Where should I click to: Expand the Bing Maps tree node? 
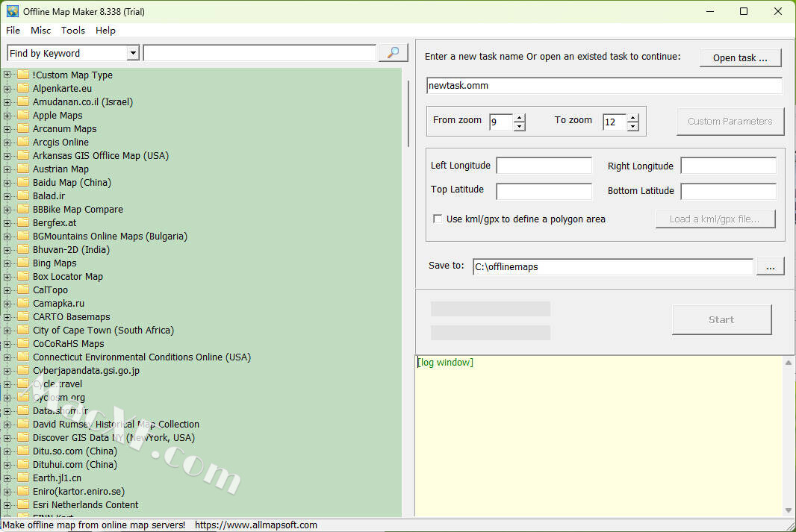7,263
